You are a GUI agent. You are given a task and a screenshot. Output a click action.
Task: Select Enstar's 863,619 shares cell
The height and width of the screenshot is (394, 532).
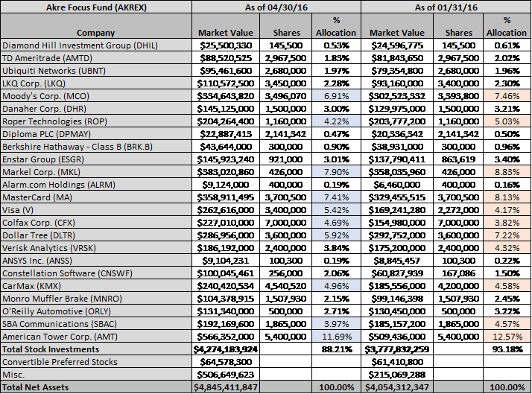point(458,159)
